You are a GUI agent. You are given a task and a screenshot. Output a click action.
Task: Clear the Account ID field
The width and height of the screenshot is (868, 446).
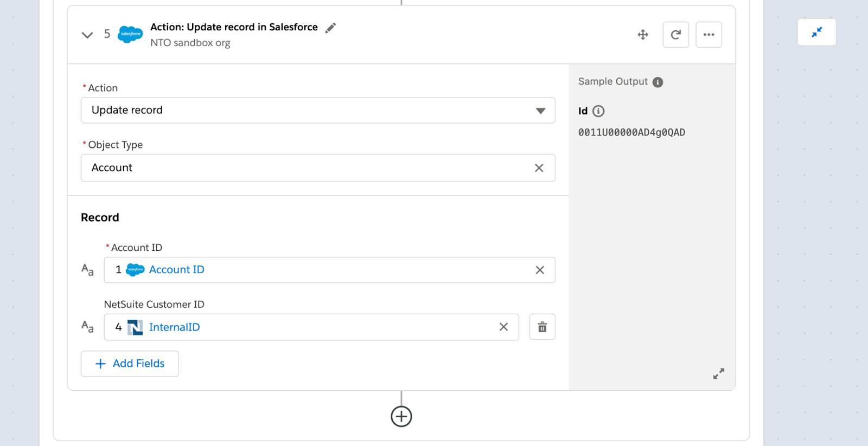pyautogui.click(x=540, y=270)
